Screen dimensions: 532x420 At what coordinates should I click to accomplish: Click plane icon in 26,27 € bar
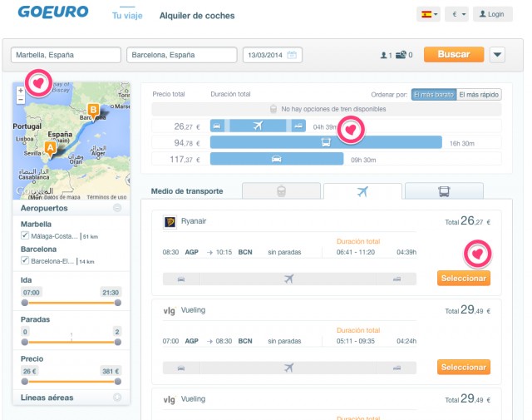point(258,126)
